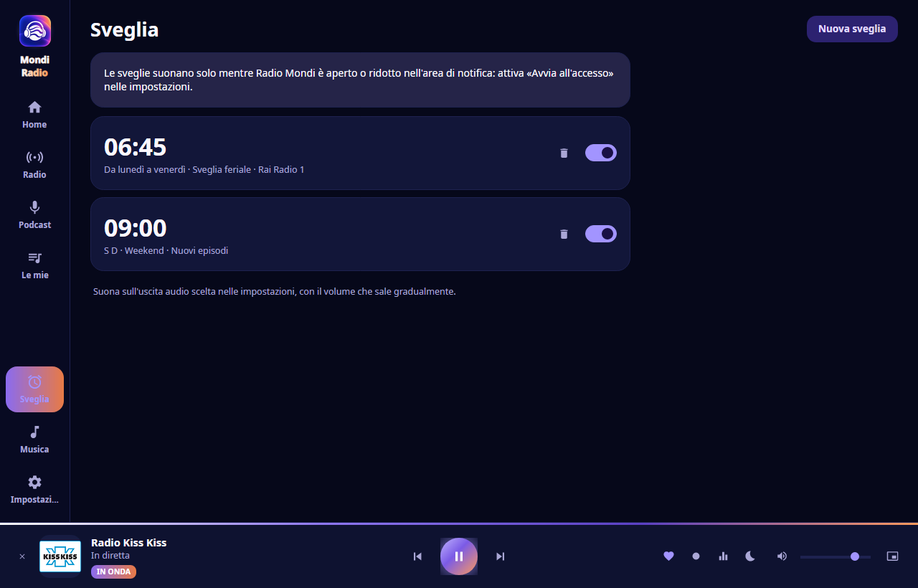
Task: Delete the 06:45 alarm
Action: tap(564, 153)
